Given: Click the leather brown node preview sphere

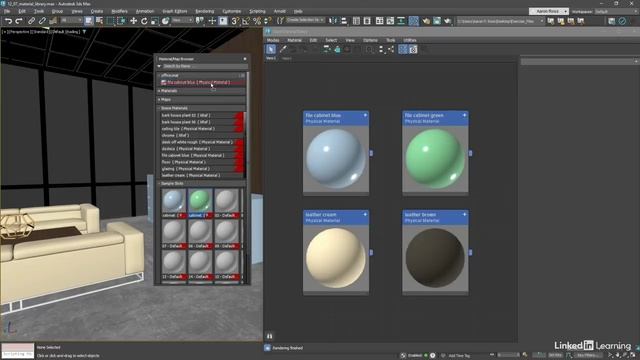Looking at the screenshot, I should [x=435, y=258].
